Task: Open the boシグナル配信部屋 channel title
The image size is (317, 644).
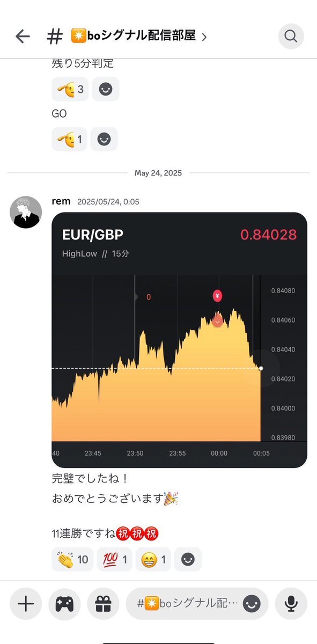Action: coord(133,36)
